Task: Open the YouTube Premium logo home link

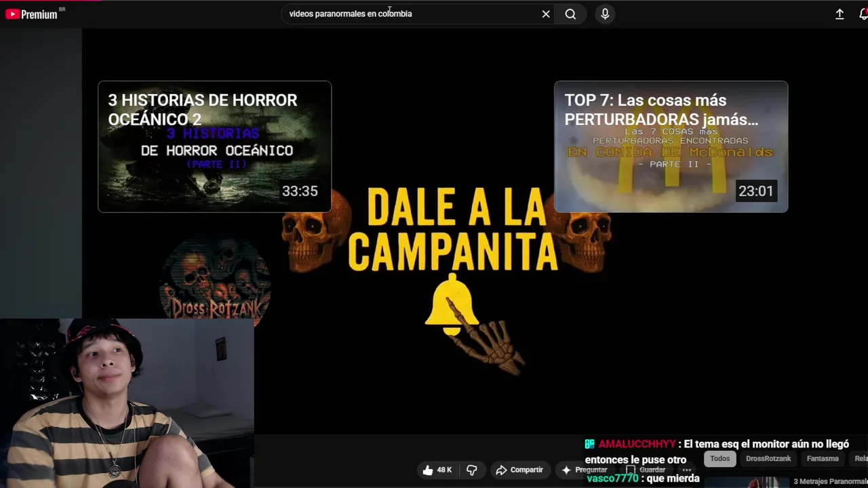Action: [x=32, y=14]
